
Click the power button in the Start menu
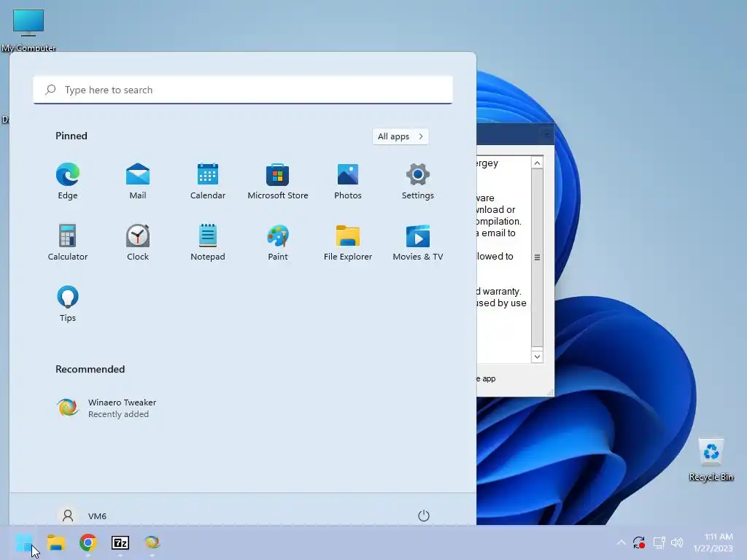pyautogui.click(x=424, y=516)
